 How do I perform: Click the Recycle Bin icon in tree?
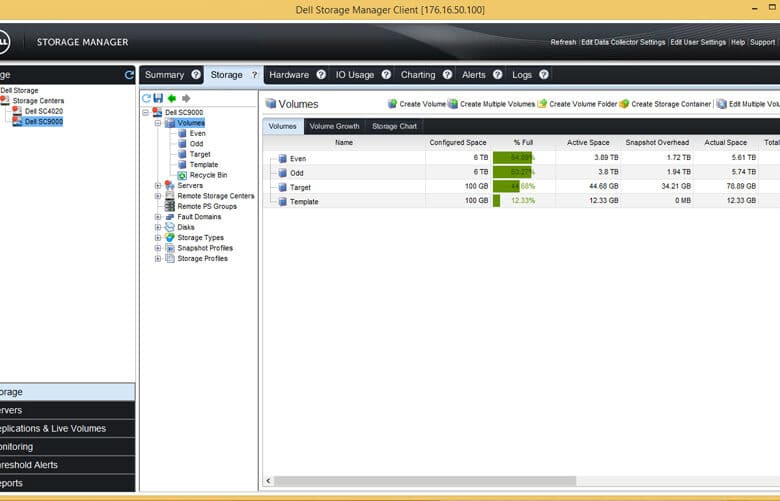click(182, 175)
